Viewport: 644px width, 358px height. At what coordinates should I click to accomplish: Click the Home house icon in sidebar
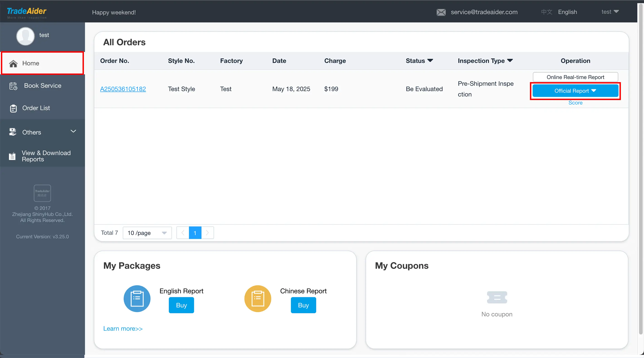[x=13, y=64]
